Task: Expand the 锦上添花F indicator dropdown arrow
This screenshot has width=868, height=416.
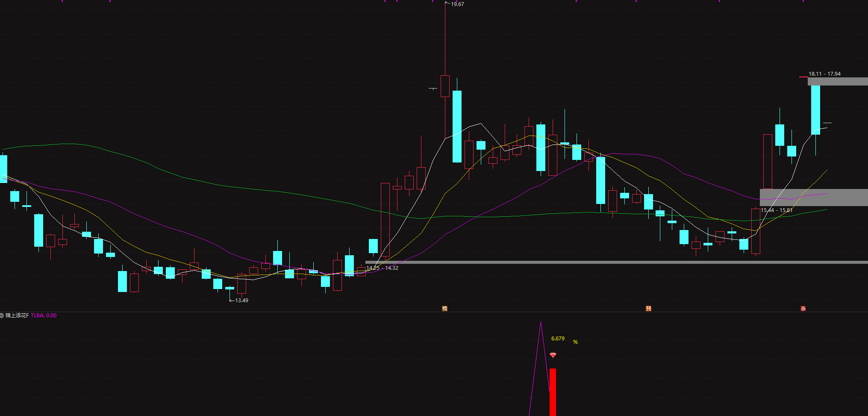Action: click(x=2, y=316)
